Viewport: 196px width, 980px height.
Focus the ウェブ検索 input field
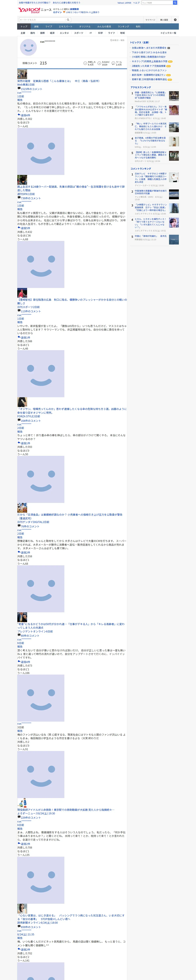tap(157, 3)
